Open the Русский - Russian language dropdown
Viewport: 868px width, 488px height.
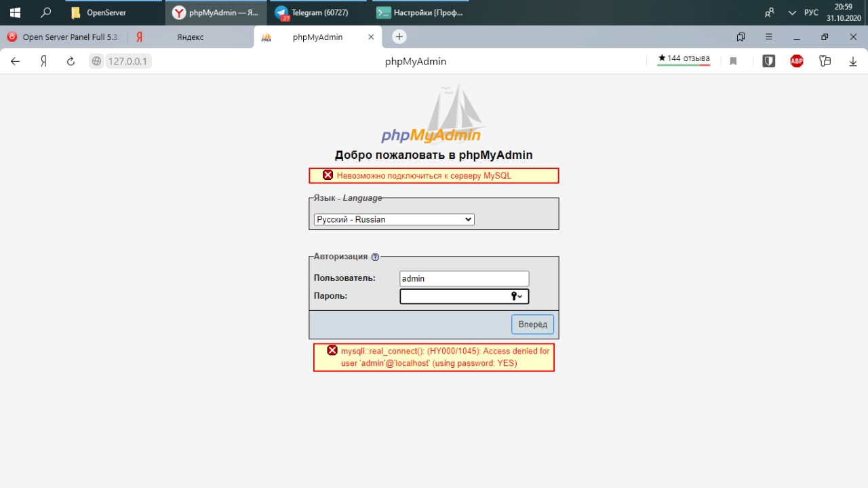[394, 219]
